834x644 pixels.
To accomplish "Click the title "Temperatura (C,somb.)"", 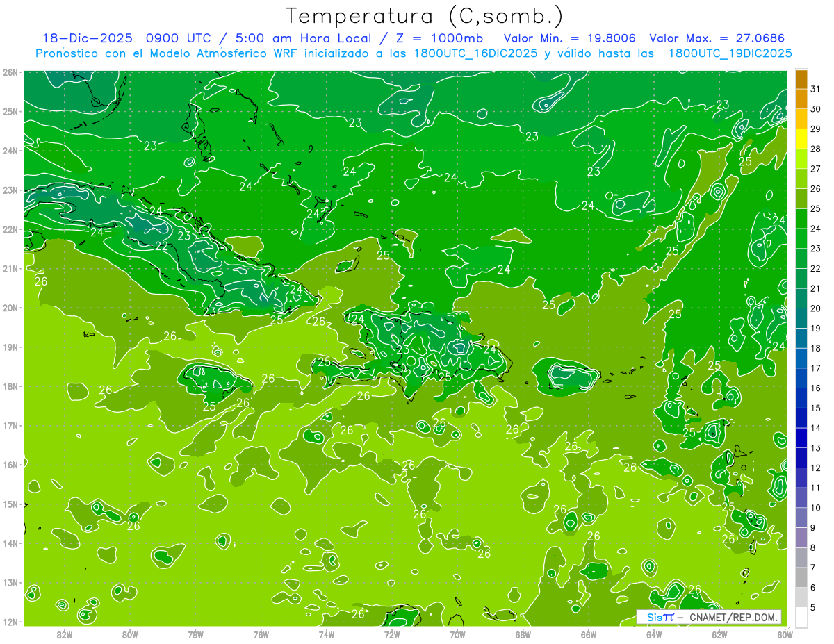I will pyautogui.click(x=425, y=16).
